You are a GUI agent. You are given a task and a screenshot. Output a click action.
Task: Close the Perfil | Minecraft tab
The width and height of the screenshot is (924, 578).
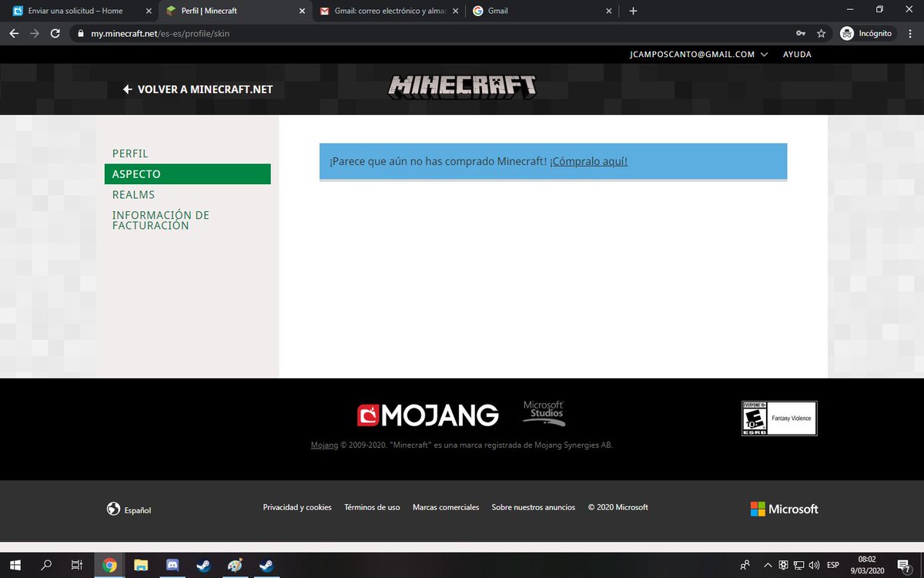point(301,11)
